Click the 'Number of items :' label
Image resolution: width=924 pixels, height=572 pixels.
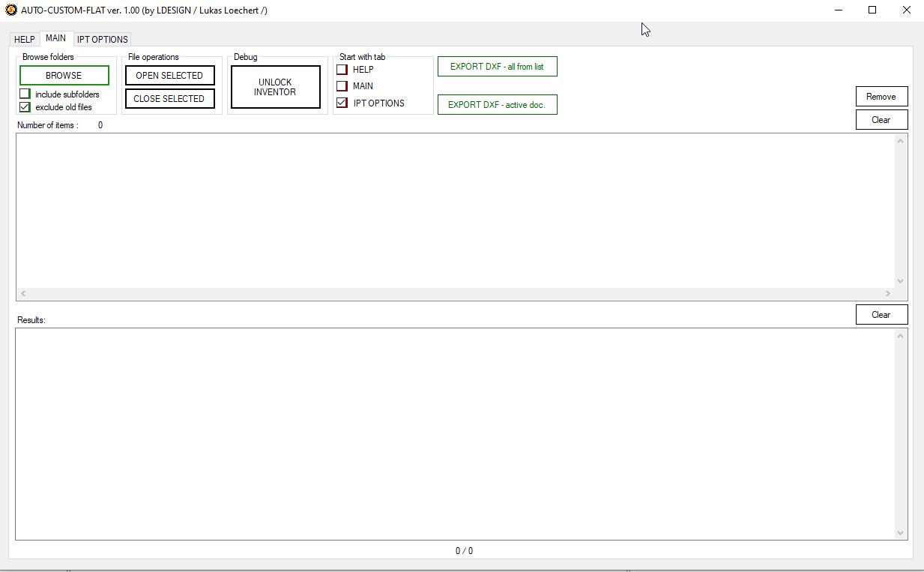click(48, 125)
